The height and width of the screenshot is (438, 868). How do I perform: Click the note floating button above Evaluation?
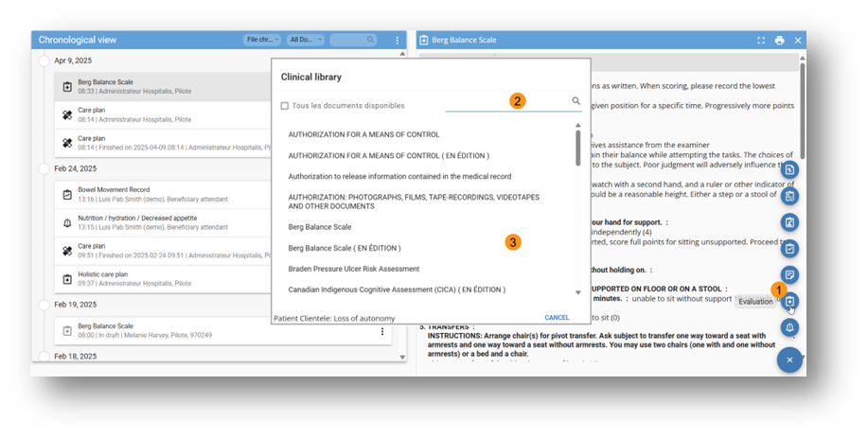pyautogui.click(x=789, y=274)
